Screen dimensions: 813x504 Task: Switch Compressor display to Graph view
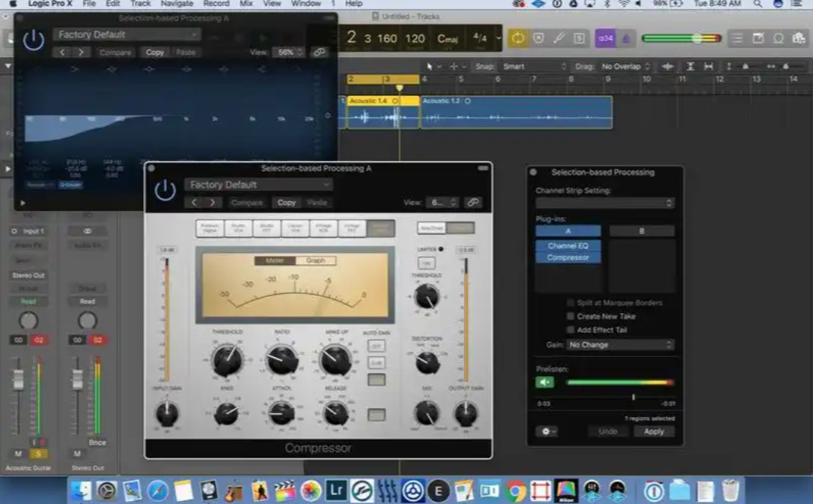pyautogui.click(x=315, y=260)
